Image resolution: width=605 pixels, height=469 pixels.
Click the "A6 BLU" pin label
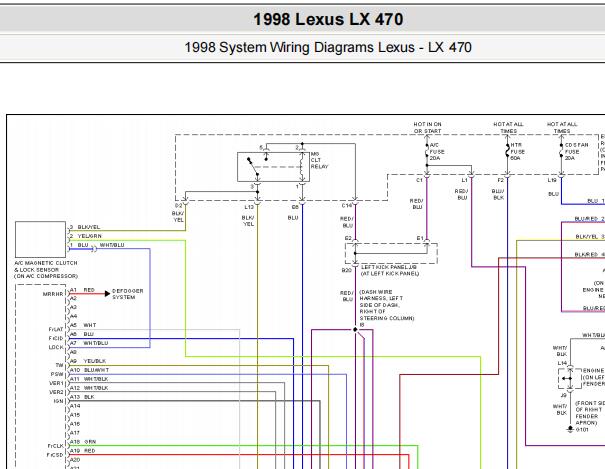point(82,334)
